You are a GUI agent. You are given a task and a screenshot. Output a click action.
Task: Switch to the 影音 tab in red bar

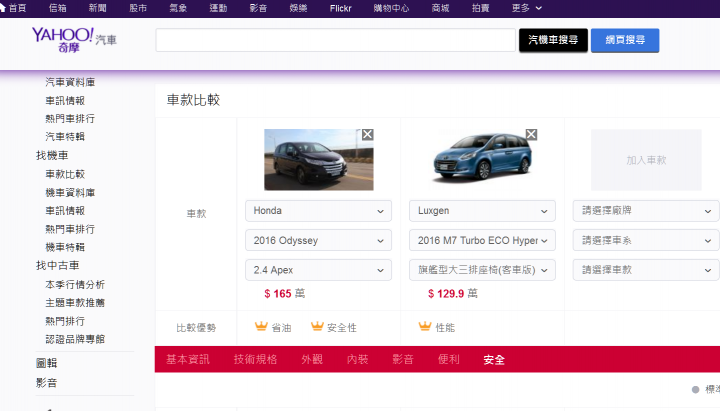(403, 360)
